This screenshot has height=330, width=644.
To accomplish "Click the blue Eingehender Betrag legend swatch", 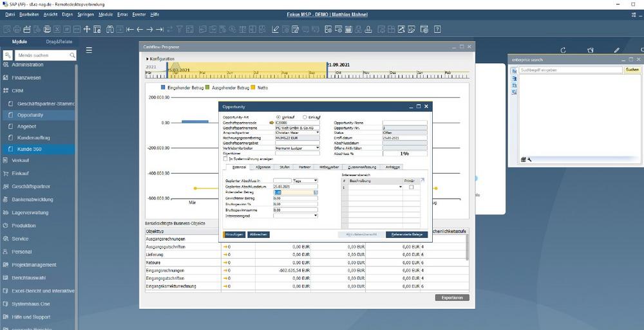I will pyautogui.click(x=163, y=88).
